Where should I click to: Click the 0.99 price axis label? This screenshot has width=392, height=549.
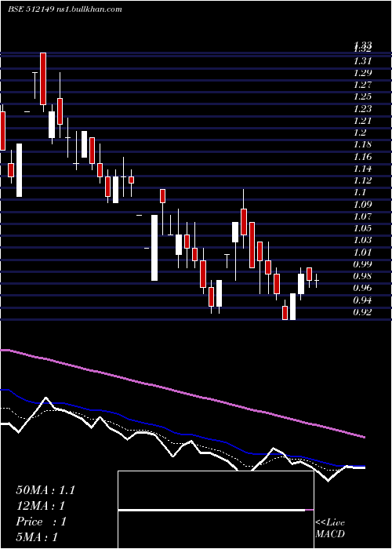[x=362, y=264]
